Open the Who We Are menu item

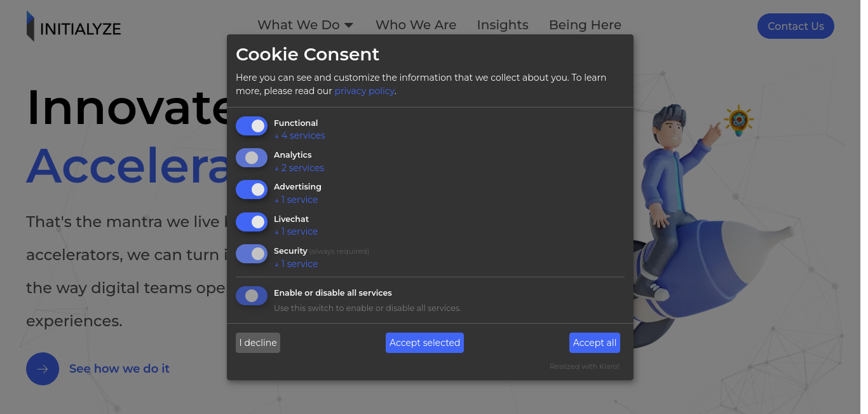(x=416, y=25)
